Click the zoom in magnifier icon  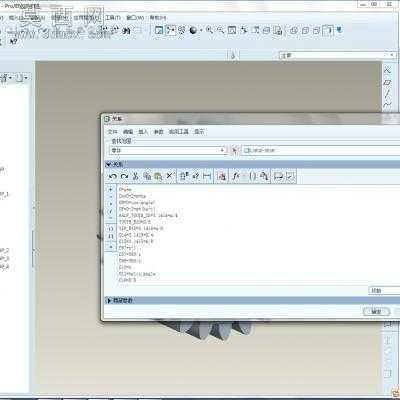[209, 30]
